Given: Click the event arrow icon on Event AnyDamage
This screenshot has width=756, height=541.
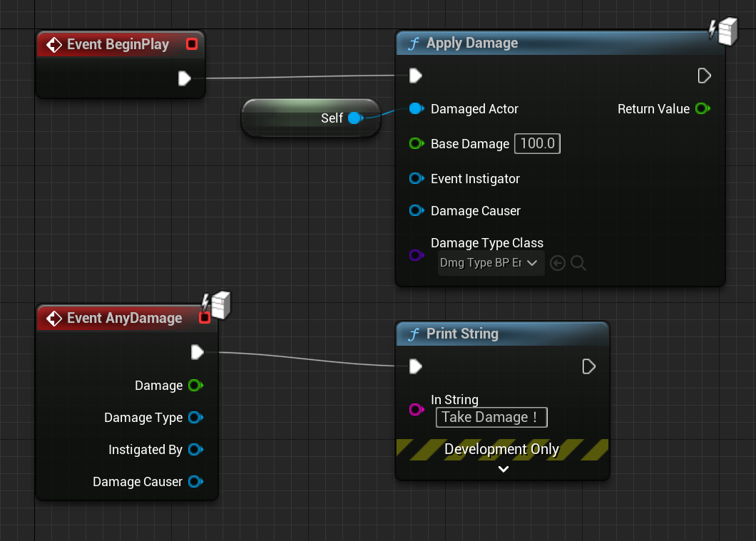Looking at the screenshot, I should (56, 318).
